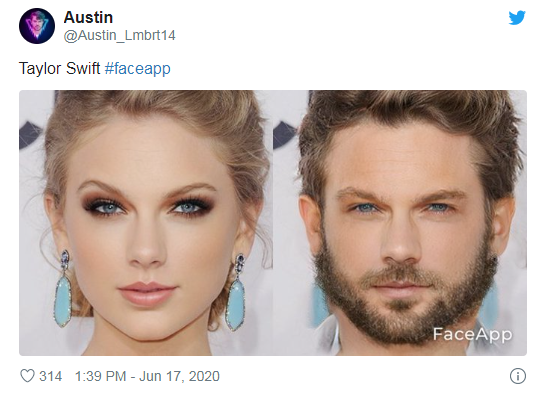Click the FaceApp watermark on the photo
This screenshot has width=544, height=396.
[472, 334]
